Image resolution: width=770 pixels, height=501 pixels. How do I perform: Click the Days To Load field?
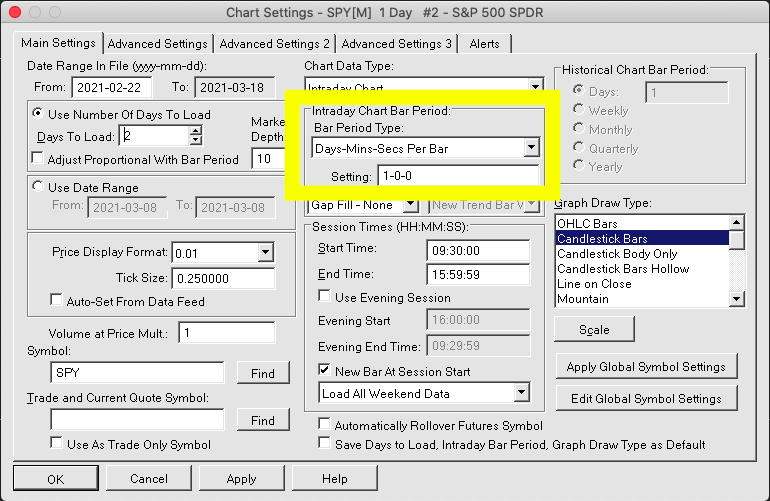coord(154,136)
